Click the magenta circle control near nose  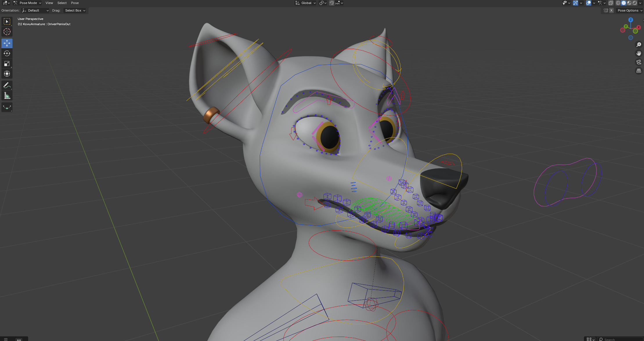click(x=389, y=178)
